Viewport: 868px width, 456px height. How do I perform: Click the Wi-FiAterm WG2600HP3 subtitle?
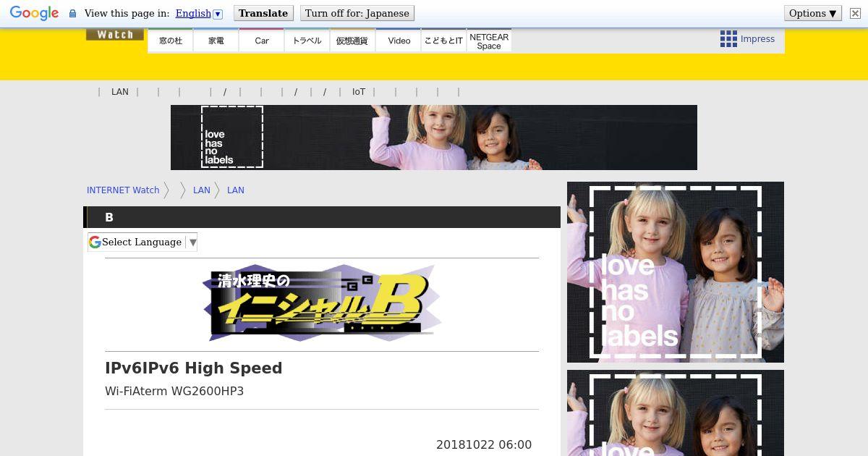[174, 391]
